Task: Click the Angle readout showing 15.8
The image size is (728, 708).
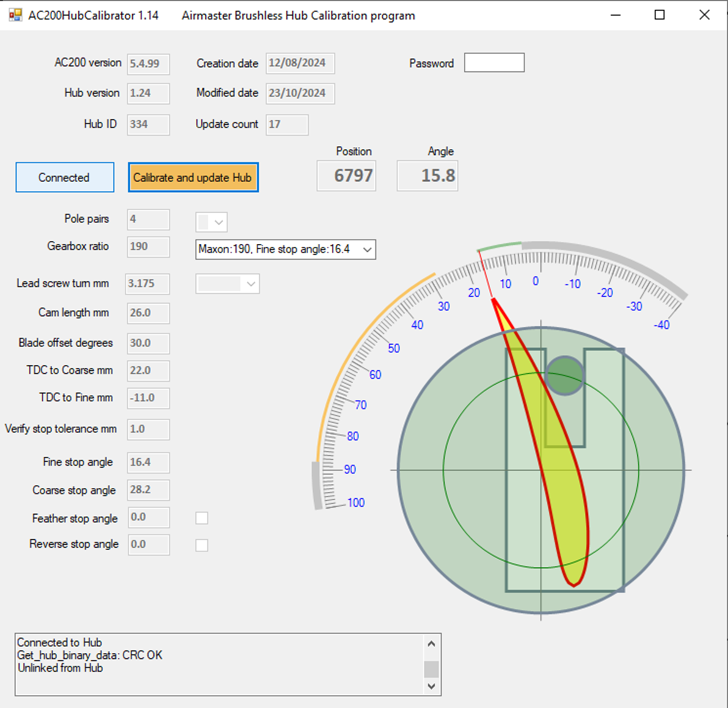Action: click(x=427, y=175)
